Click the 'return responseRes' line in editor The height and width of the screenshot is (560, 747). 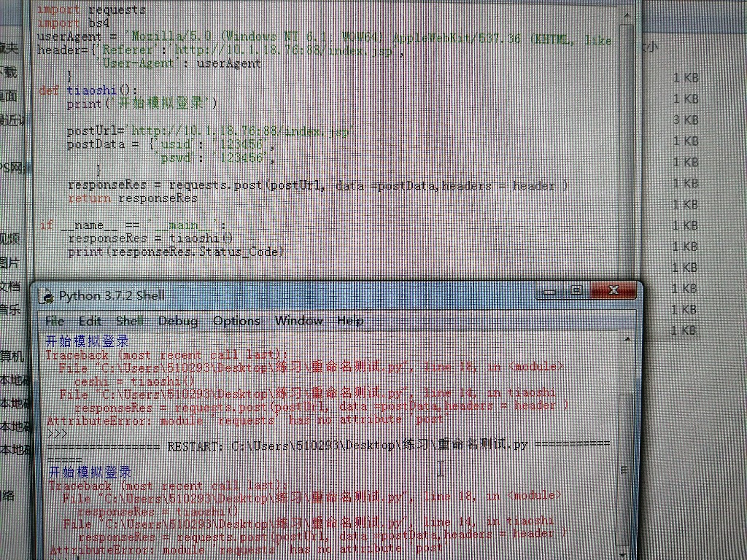click(133, 198)
